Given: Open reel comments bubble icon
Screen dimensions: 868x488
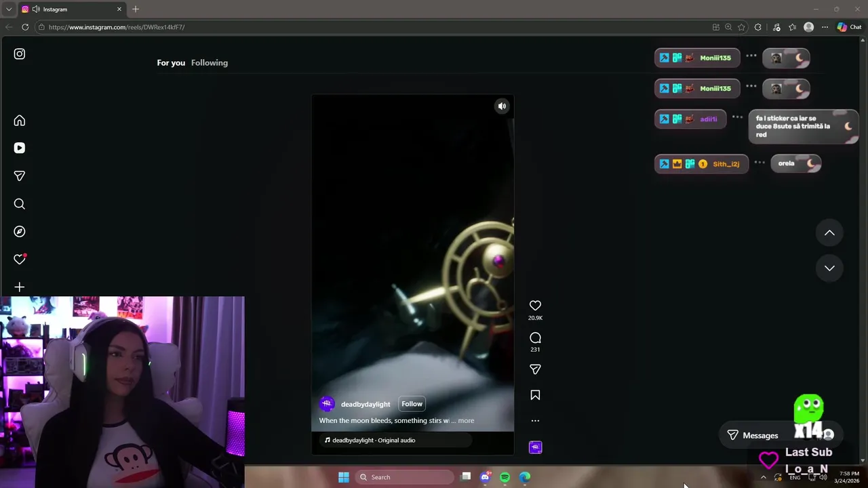Looking at the screenshot, I should pyautogui.click(x=535, y=338).
